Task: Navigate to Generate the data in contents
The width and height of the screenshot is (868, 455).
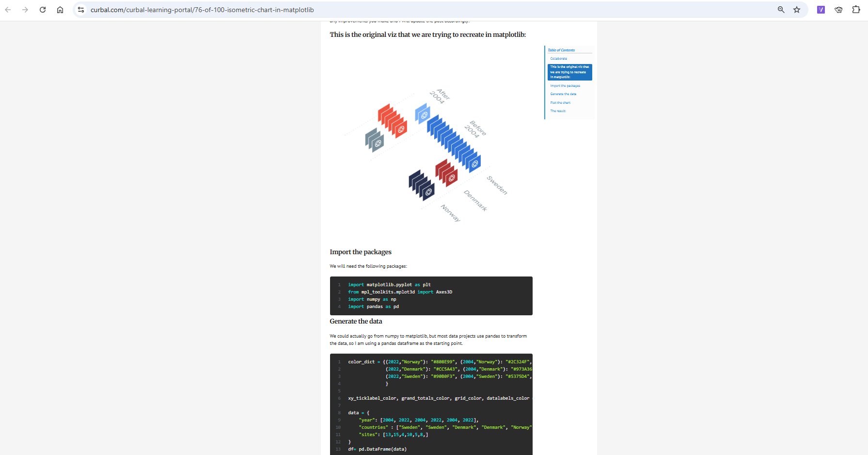Action: pos(563,94)
